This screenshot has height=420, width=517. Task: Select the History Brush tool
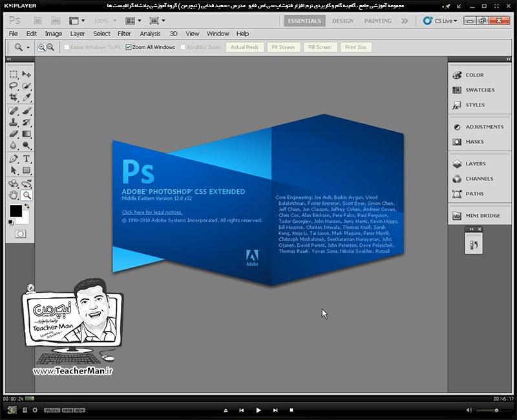click(x=26, y=122)
